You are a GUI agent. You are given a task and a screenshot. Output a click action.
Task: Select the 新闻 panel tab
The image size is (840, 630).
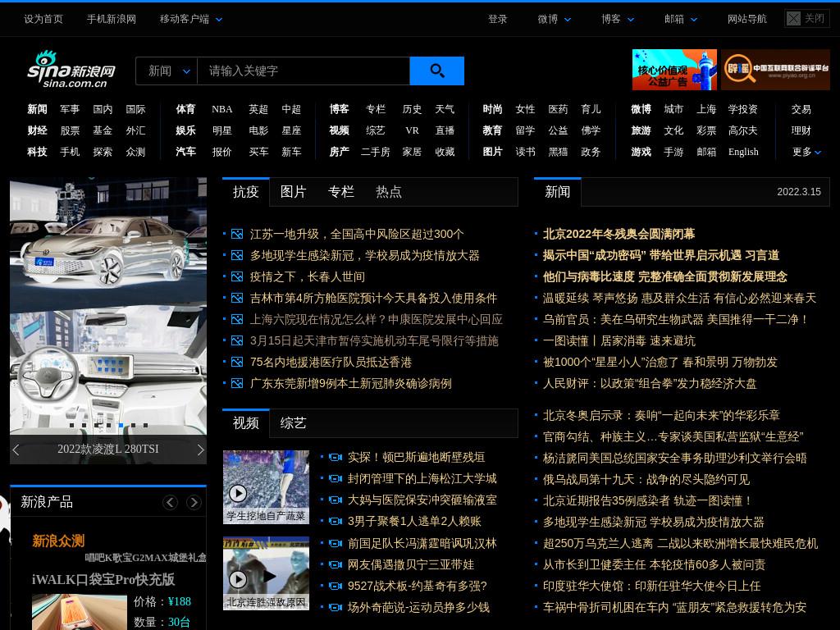coord(557,192)
